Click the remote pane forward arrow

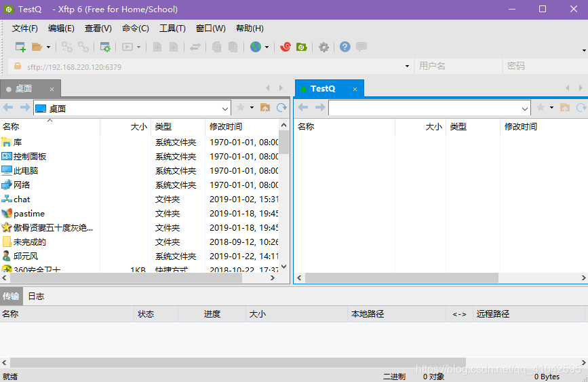pyautogui.click(x=320, y=108)
